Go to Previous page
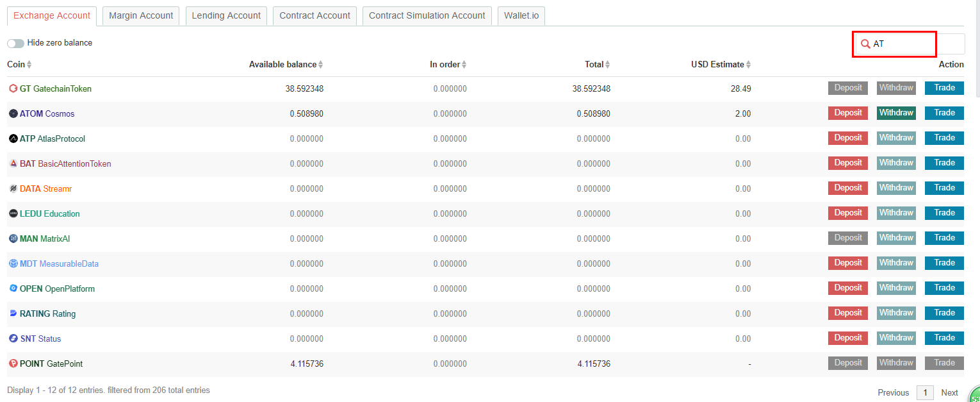 click(893, 393)
